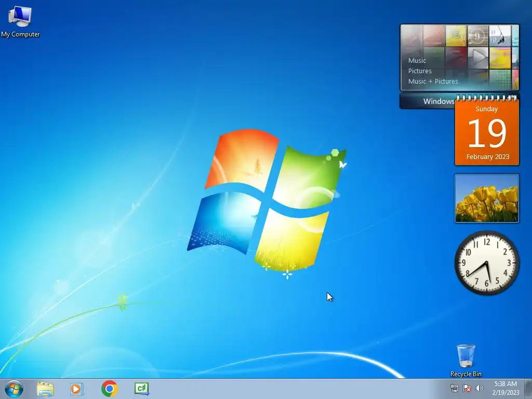Click 'Sunday' on the calendar gadget
Viewport: 532px width, 399px height.
(x=486, y=109)
